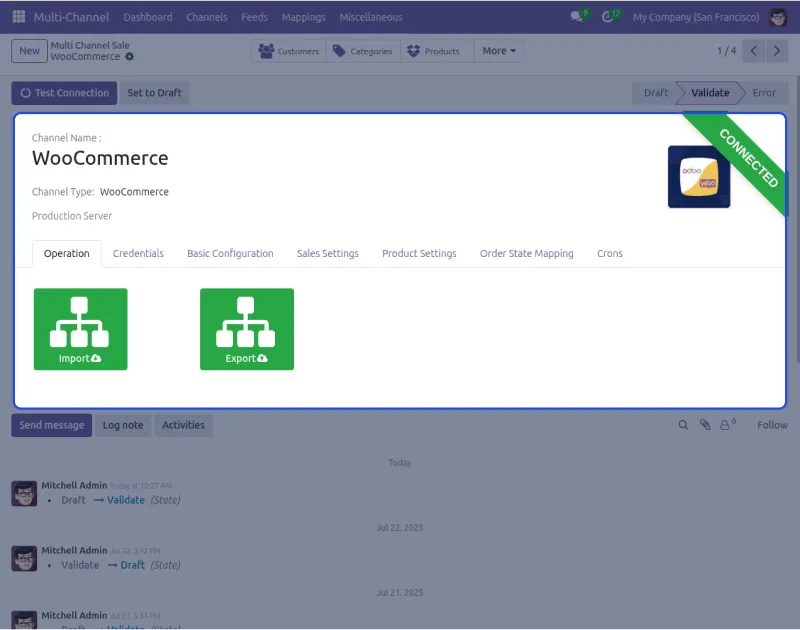This screenshot has width=800, height=630.
Task: Open the Miscellaneous menu
Action: pos(370,17)
